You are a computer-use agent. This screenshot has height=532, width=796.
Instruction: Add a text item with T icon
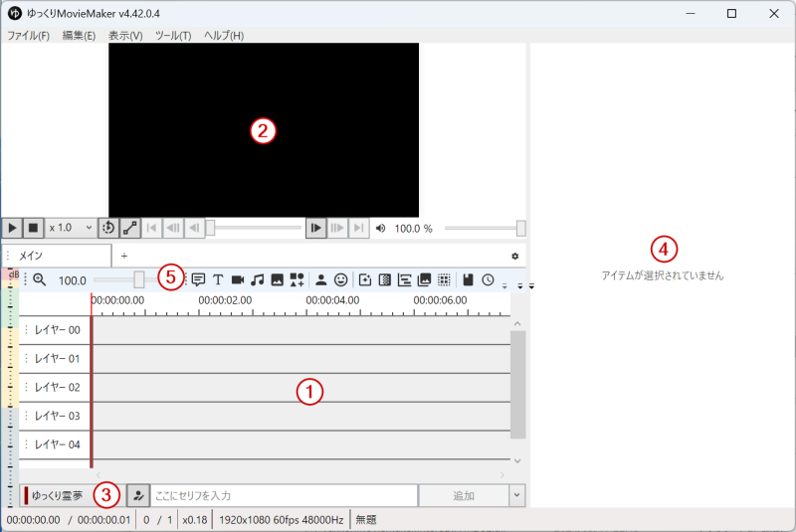tap(218, 280)
